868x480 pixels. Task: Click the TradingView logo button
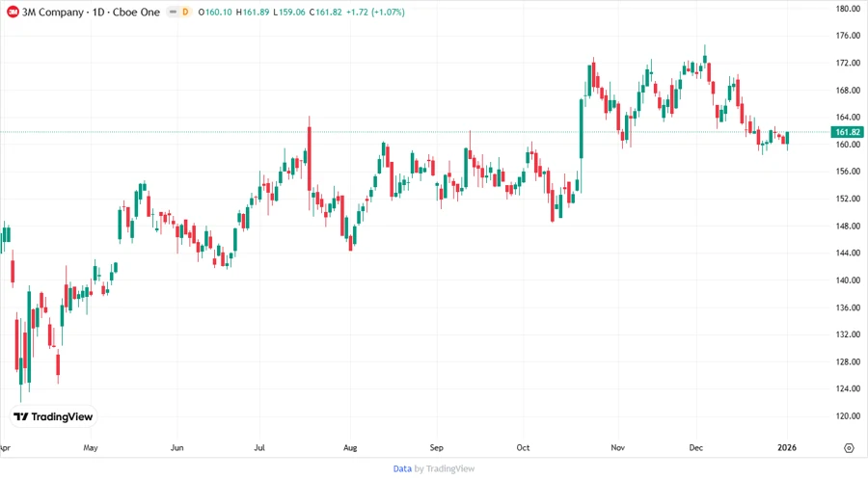(x=54, y=417)
